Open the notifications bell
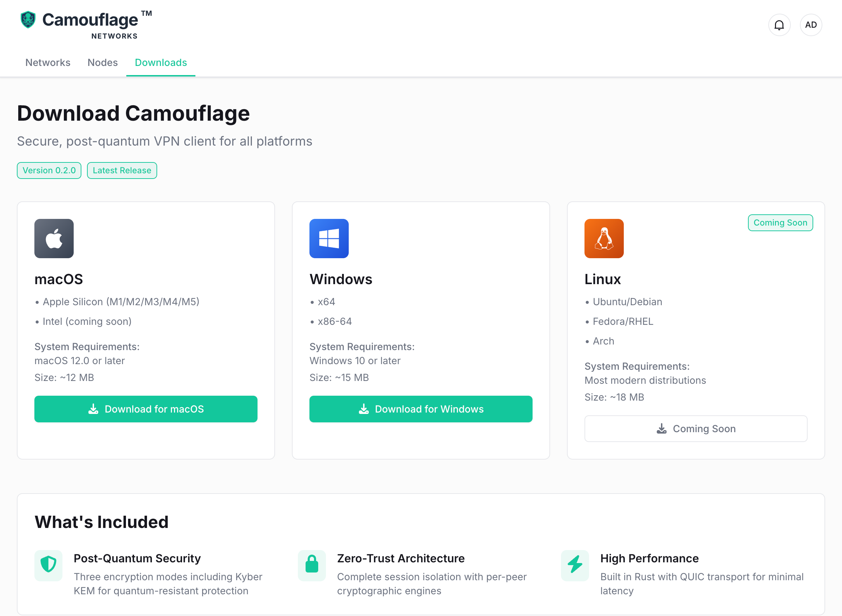Viewport: 842px width, 616px height. (x=779, y=25)
